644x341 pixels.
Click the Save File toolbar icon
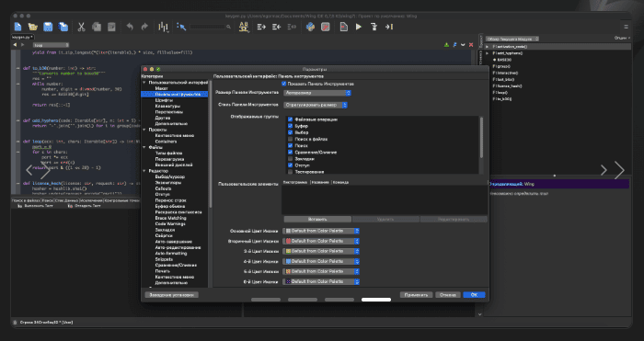coord(48,27)
